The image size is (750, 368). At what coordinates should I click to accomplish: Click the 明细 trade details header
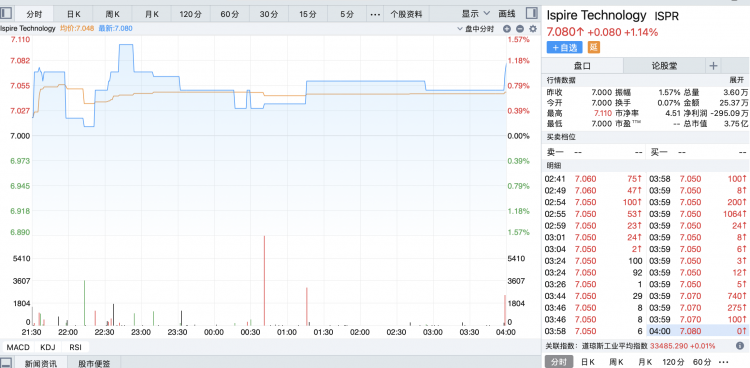(x=554, y=166)
